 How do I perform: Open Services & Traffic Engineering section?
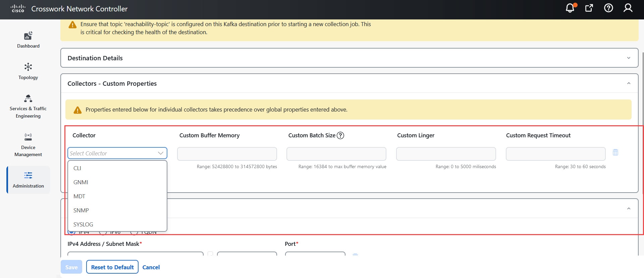[x=28, y=107]
